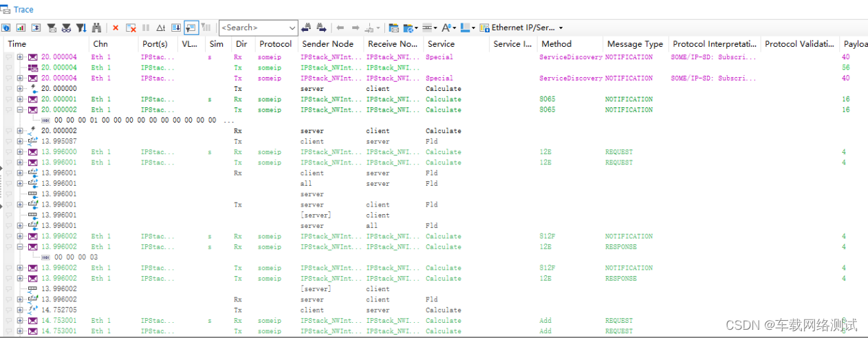Click the S12F method in the Rx NOTIFICATION row
868x338 pixels.
547,236
